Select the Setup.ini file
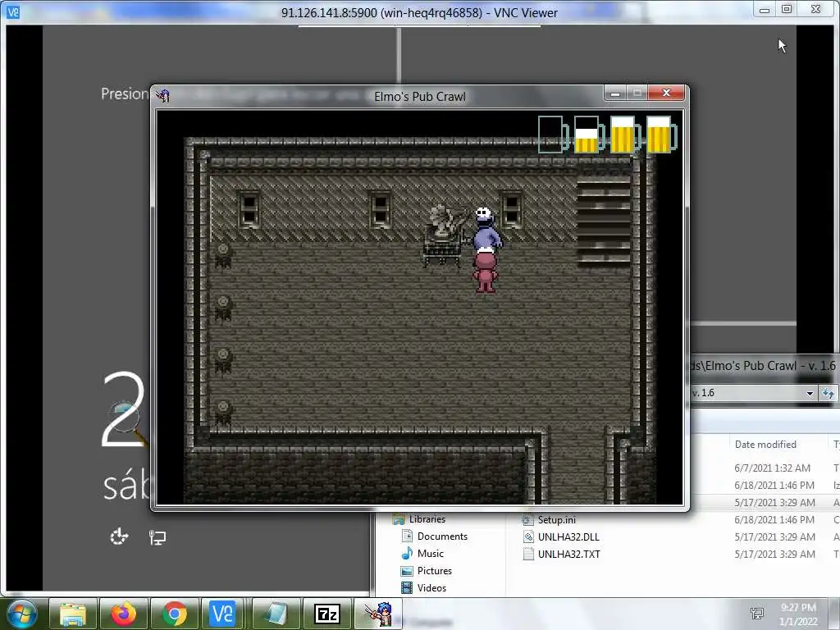This screenshot has height=630, width=840. (x=557, y=519)
